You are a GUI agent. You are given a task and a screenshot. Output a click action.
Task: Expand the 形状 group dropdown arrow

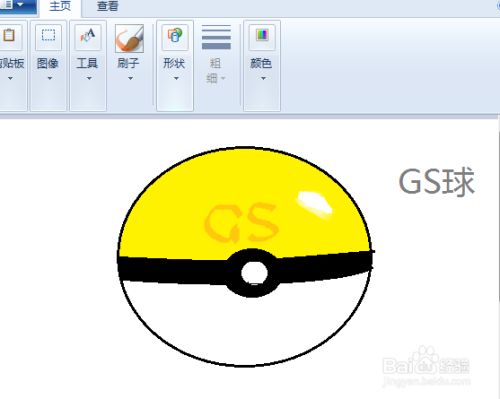[176, 79]
